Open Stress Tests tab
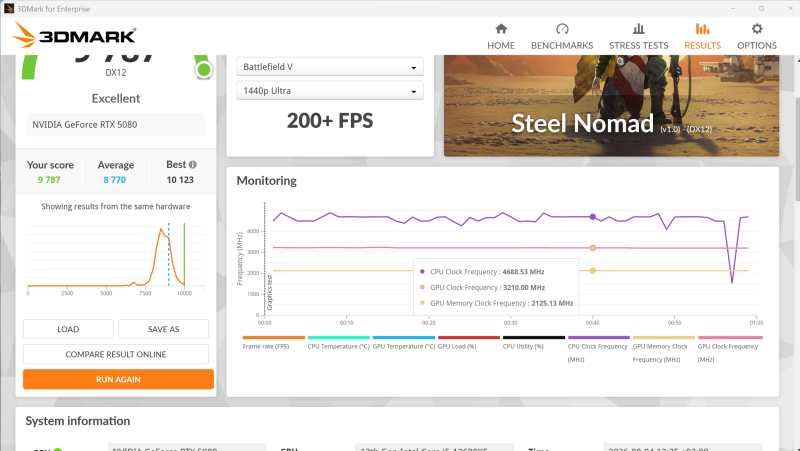 (x=638, y=36)
